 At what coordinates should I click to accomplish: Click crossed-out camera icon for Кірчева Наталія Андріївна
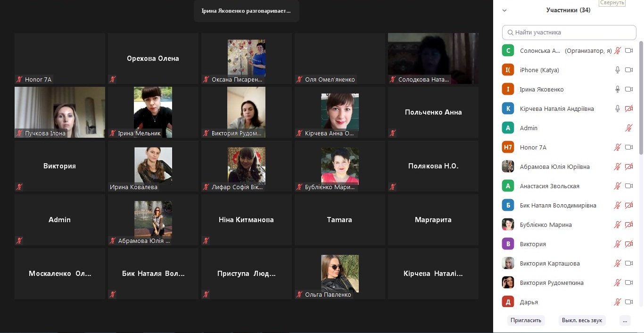point(628,108)
